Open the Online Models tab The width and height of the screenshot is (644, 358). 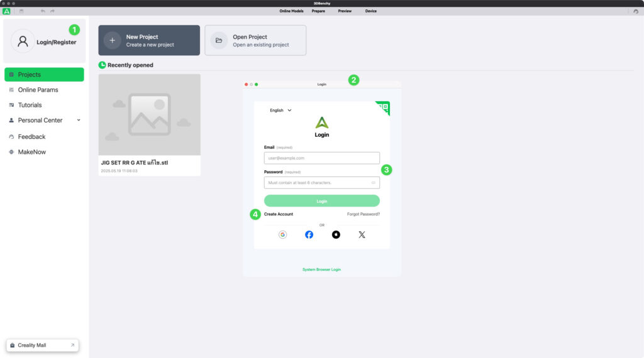292,11
